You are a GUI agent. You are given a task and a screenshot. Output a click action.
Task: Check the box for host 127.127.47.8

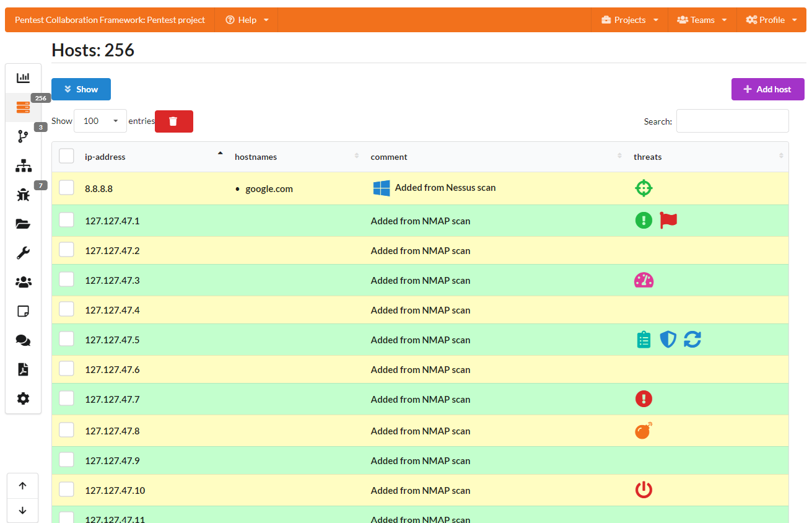point(66,430)
